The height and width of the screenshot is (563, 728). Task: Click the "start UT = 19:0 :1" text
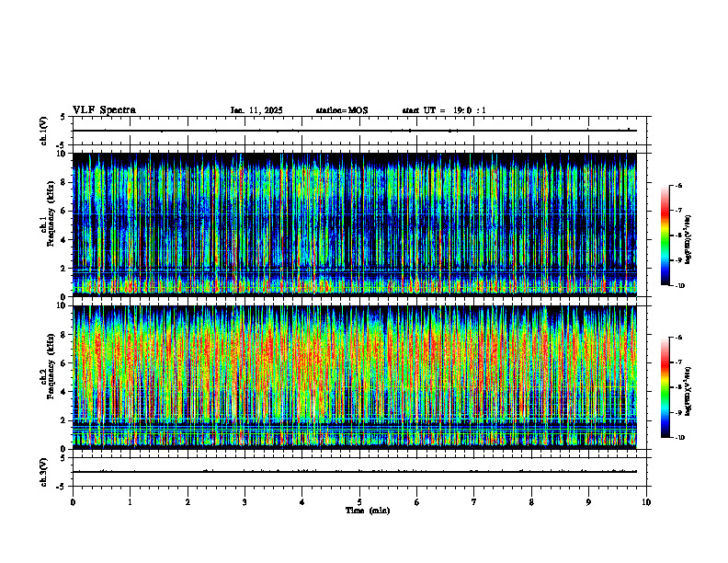click(444, 110)
